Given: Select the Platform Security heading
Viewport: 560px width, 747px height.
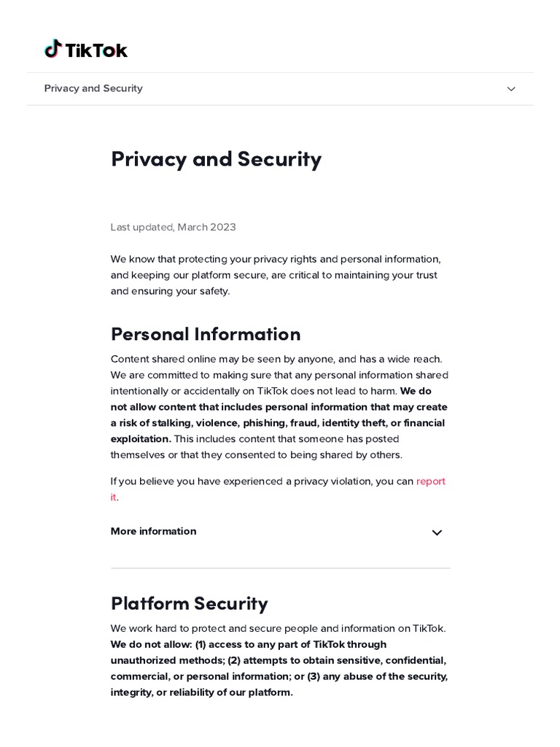Looking at the screenshot, I should pyautogui.click(x=190, y=603).
